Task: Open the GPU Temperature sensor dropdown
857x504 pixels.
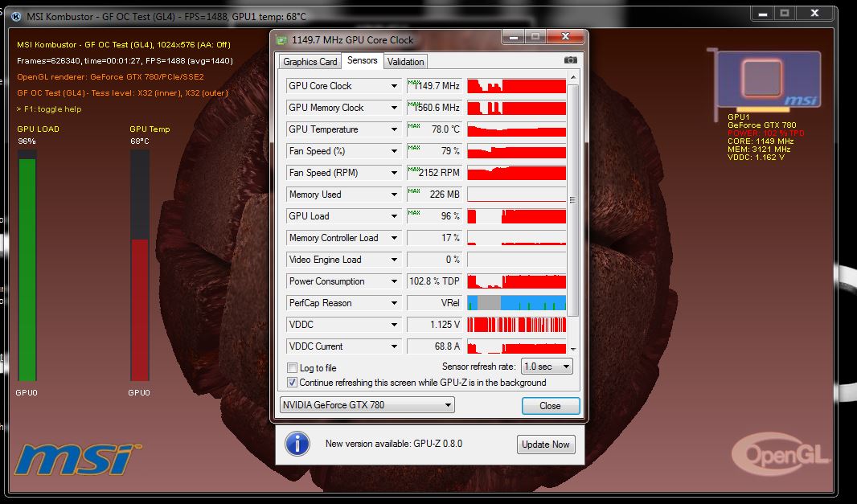Action: click(393, 129)
